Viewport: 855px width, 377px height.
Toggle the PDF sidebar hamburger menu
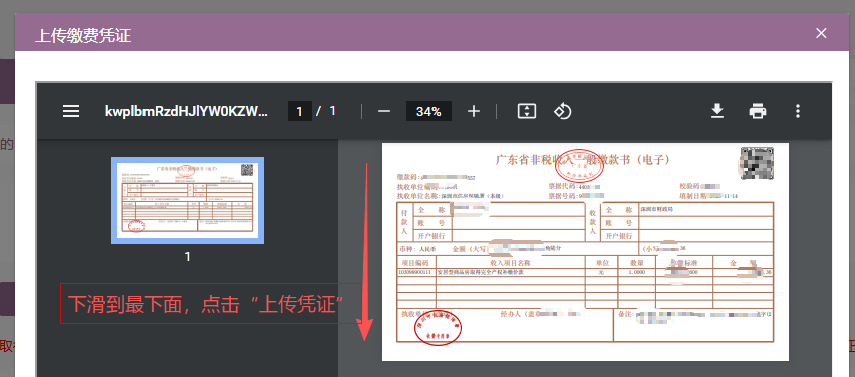click(71, 112)
